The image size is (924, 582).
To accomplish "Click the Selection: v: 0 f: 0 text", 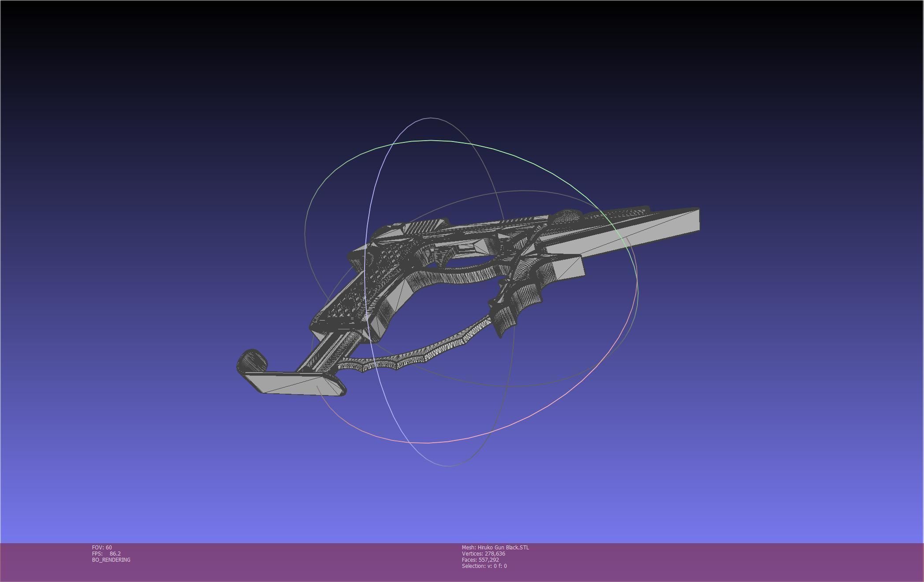I will tap(484, 566).
